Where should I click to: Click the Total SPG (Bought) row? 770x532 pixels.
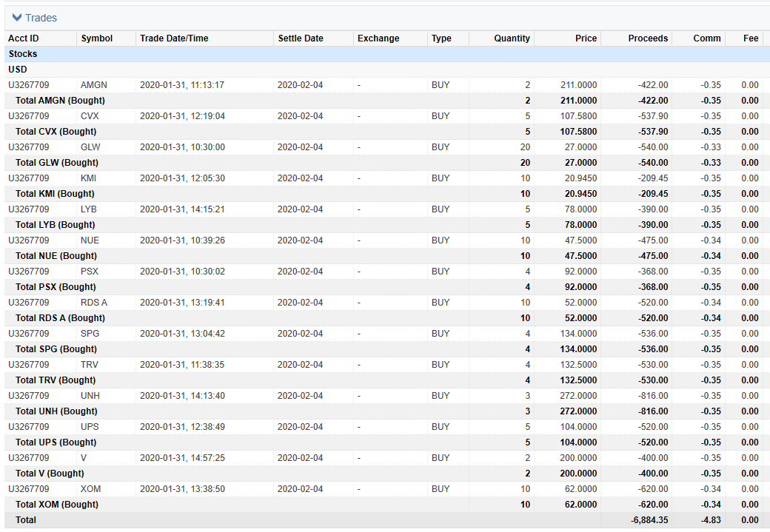click(x=387, y=349)
